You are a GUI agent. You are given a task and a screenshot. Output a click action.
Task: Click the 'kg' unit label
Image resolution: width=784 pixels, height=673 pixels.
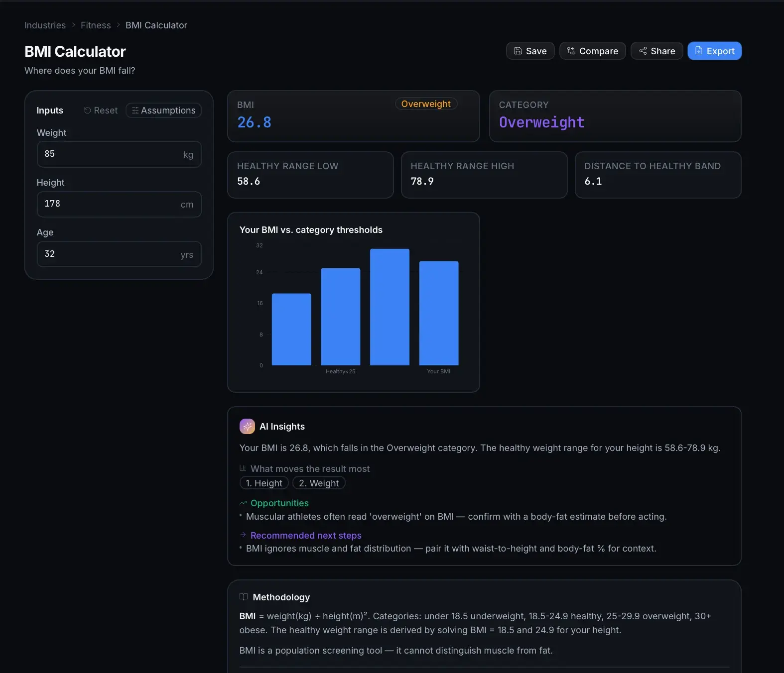coord(188,154)
